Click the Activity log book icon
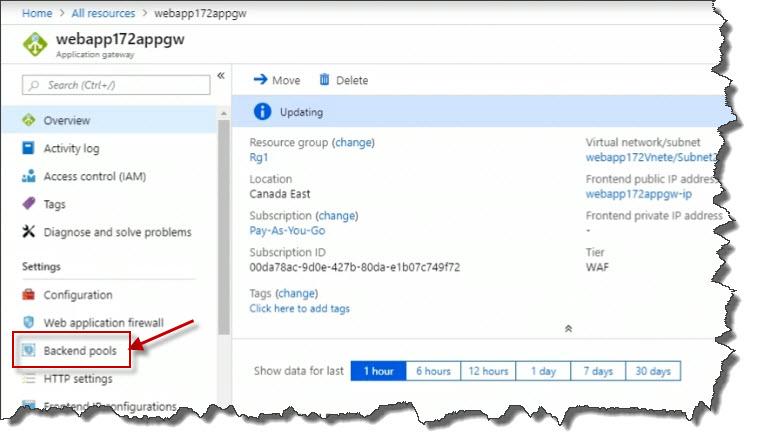Image resolution: width=758 pixels, height=446 pixels. point(29,148)
